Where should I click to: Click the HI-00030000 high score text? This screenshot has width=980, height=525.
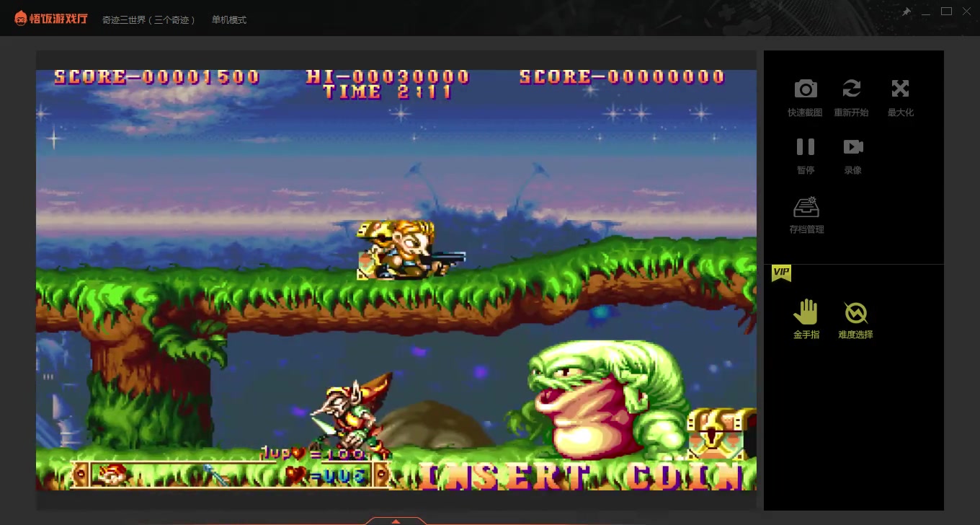pyautogui.click(x=388, y=76)
